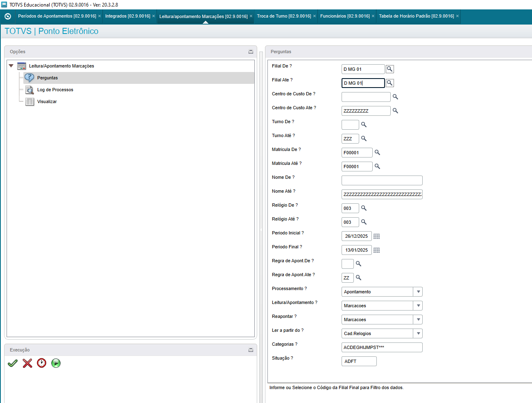Open the Processamento dropdown
Screen dimensions: 532x403
(418, 292)
